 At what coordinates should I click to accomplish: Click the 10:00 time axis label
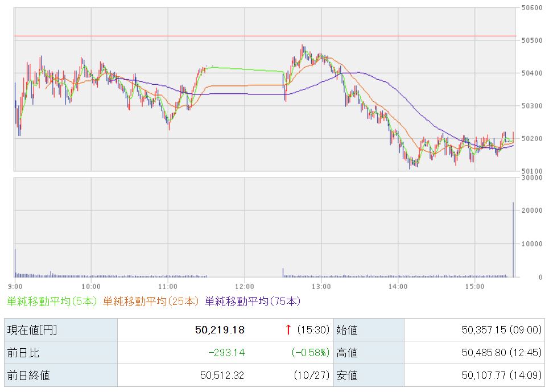point(91,286)
